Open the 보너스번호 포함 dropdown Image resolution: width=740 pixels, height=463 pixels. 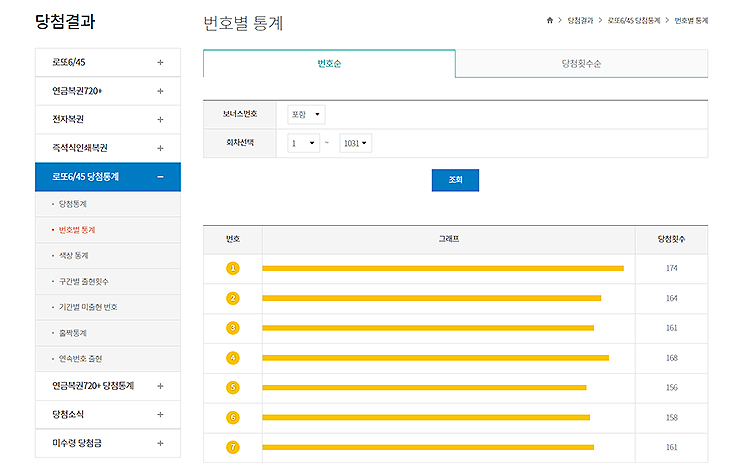coord(306,114)
